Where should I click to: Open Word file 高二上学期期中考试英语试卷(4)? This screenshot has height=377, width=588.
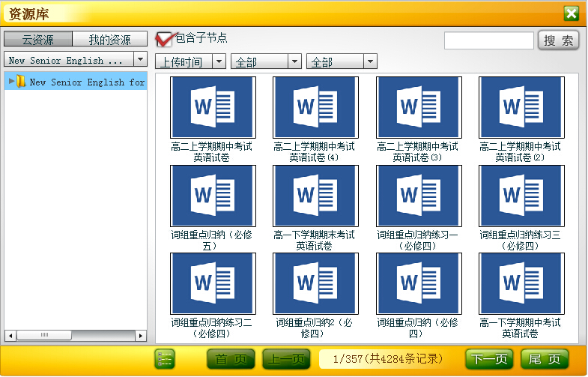[x=315, y=107]
